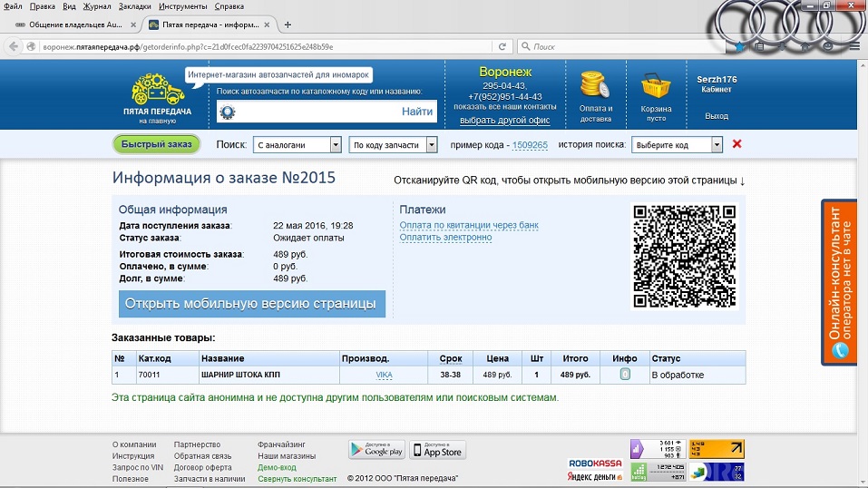Click the Robokassa payment logo
Image resolution: width=868 pixels, height=488 pixels.
pyautogui.click(x=595, y=464)
